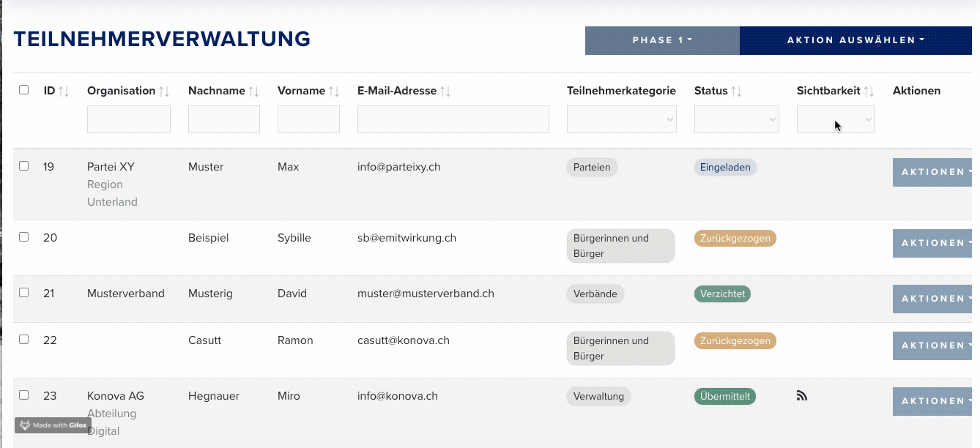980x448 pixels.
Task: Sort by Status arrows icon
Action: (x=737, y=92)
